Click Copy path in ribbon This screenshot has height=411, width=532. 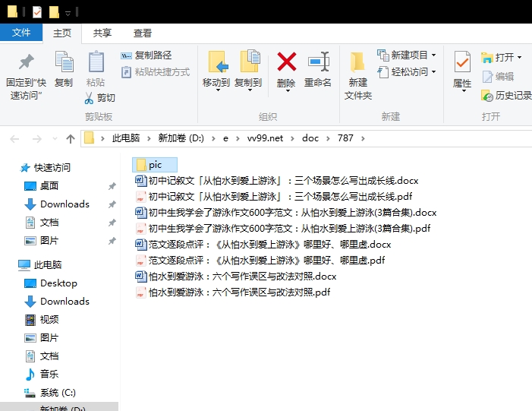146,55
